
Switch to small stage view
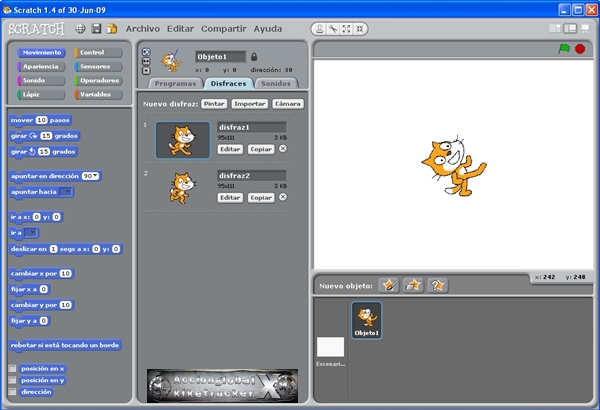[555, 29]
